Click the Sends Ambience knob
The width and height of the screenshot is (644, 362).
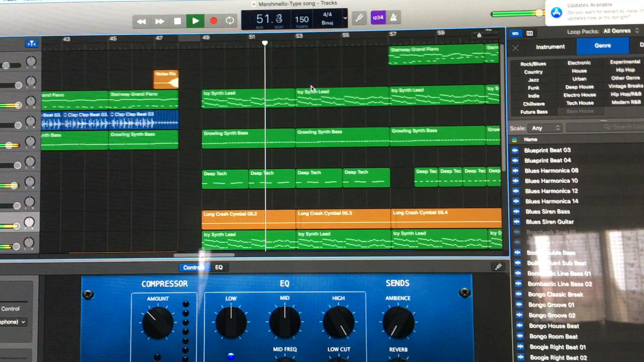tap(398, 322)
